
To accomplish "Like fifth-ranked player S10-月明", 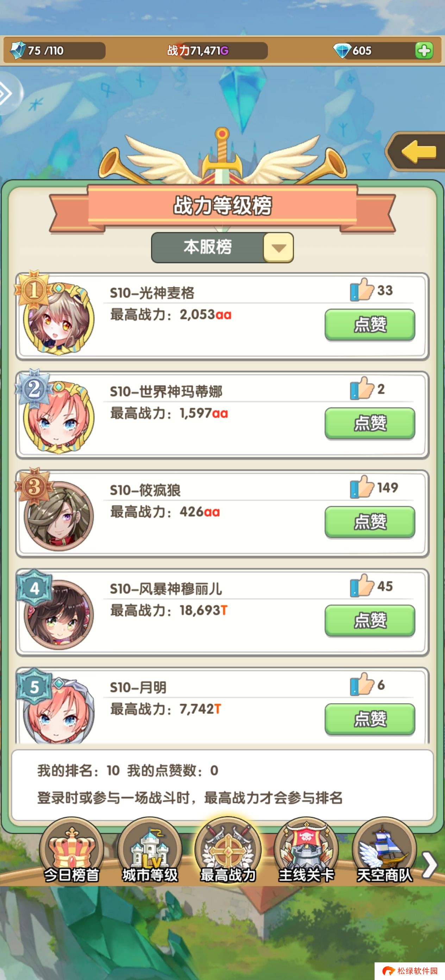I will click(x=370, y=719).
